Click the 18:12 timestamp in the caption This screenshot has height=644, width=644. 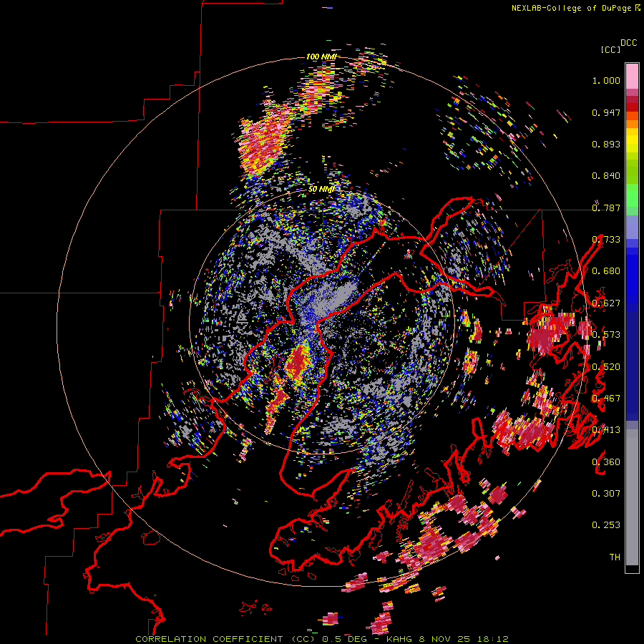(x=493, y=639)
